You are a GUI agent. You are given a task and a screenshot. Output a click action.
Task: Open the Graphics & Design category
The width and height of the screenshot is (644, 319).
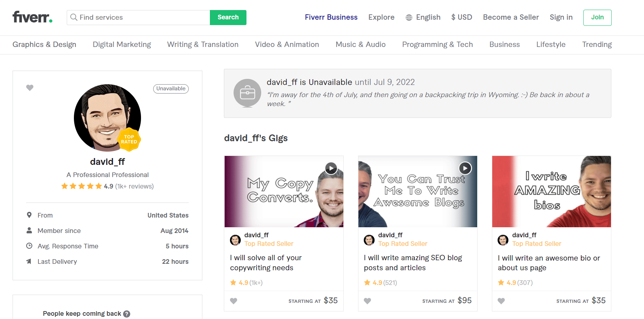coord(44,44)
